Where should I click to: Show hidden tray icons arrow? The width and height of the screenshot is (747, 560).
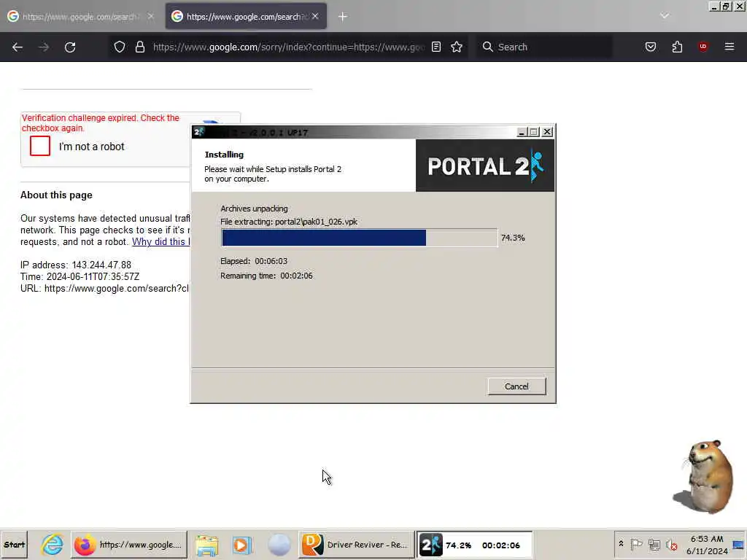(622, 543)
